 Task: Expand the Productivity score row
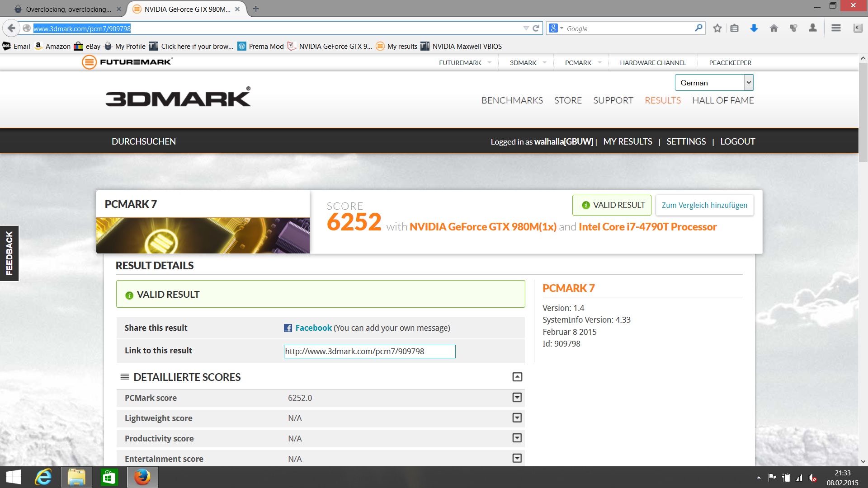click(x=517, y=438)
